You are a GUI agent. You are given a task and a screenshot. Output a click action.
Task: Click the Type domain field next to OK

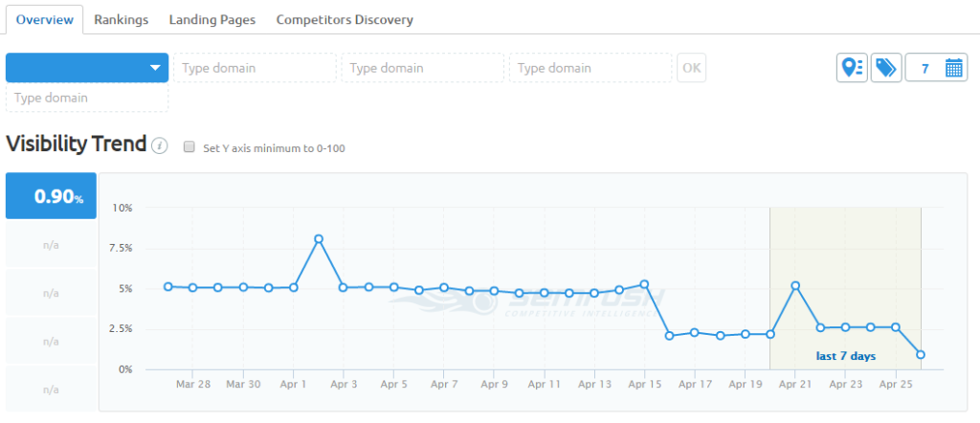tap(590, 68)
